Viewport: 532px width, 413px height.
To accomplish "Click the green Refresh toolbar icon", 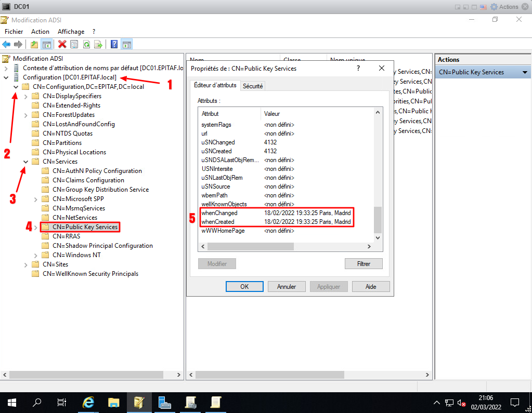I will click(86, 45).
